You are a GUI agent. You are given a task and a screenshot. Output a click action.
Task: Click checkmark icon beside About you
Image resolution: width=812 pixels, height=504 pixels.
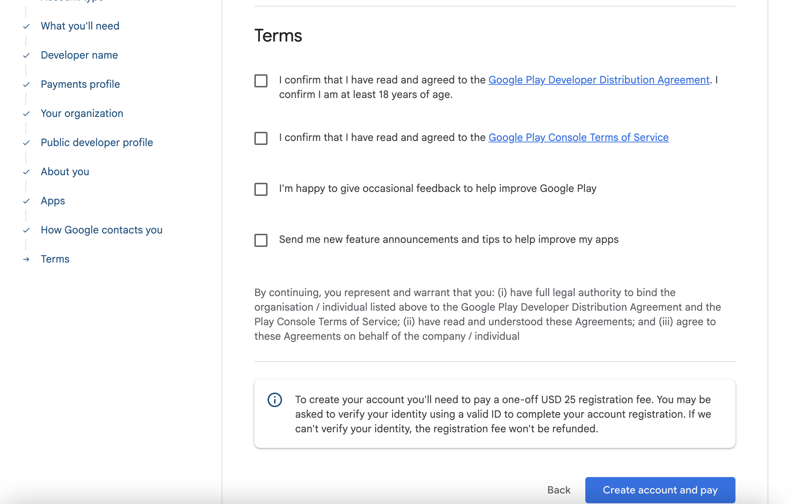click(26, 172)
